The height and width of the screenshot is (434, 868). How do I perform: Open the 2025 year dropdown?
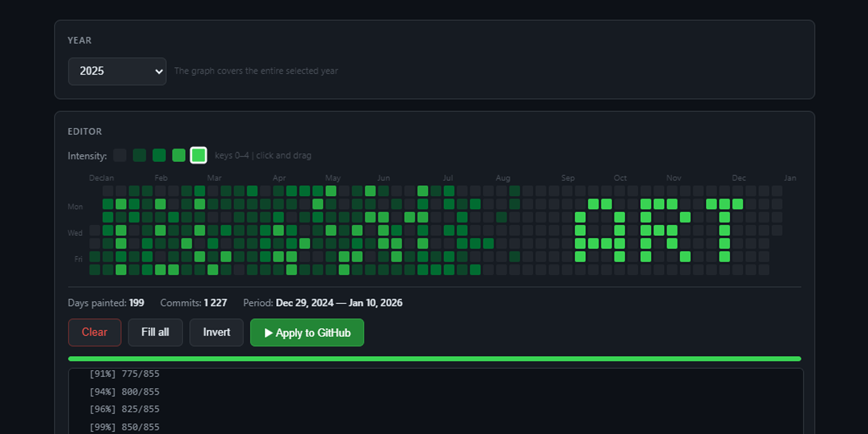point(117,71)
